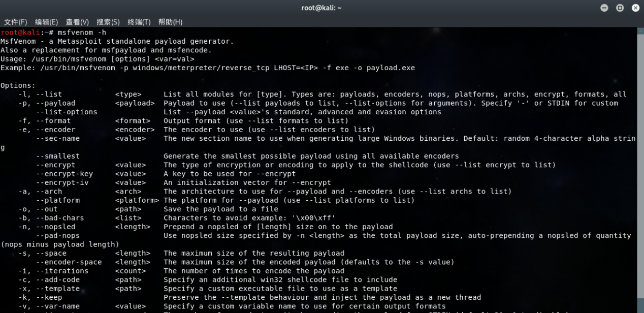
Task: Click the '<type>' argument placeholder
Action: [128, 94]
